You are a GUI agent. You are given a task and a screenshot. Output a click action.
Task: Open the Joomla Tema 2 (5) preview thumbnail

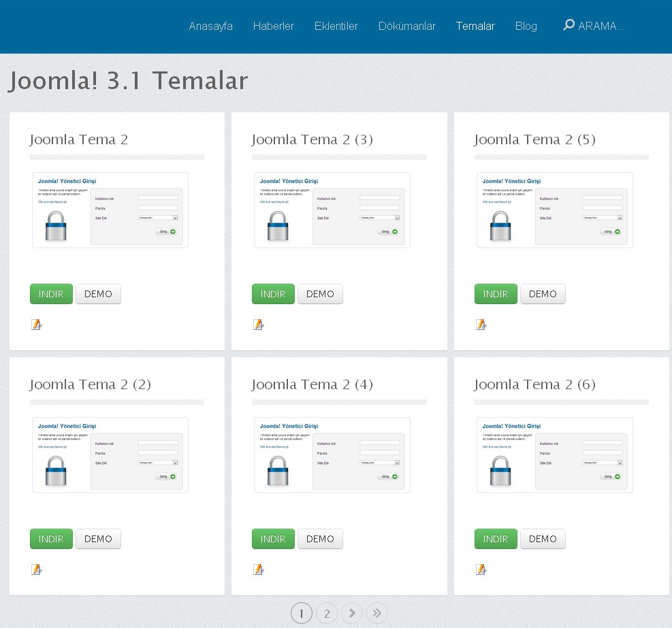[555, 210]
